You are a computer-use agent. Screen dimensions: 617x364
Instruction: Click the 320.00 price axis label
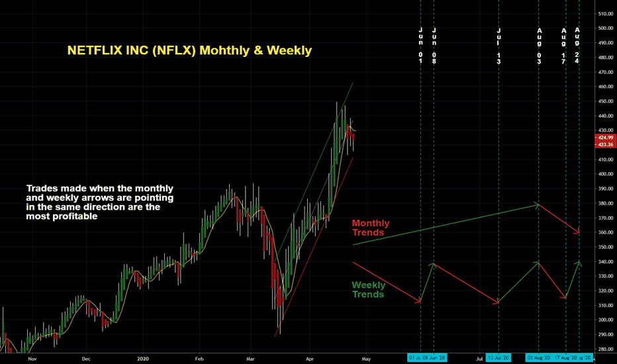[606, 291]
